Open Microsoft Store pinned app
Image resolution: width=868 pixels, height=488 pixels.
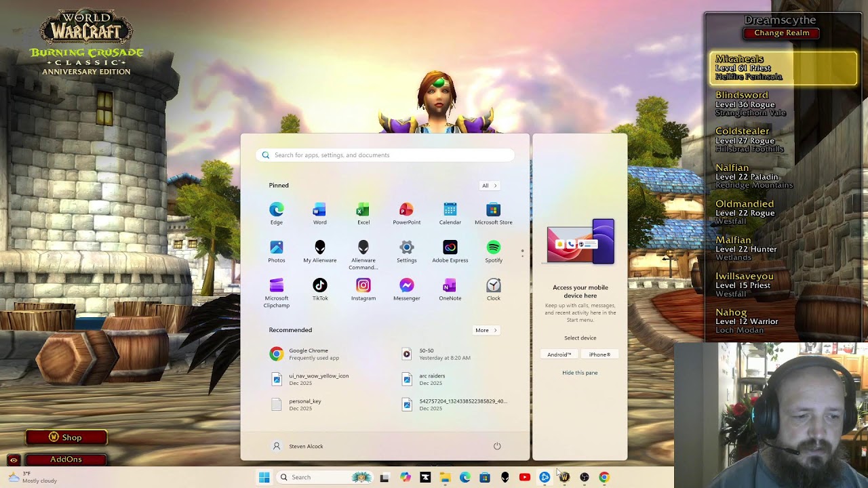click(494, 213)
